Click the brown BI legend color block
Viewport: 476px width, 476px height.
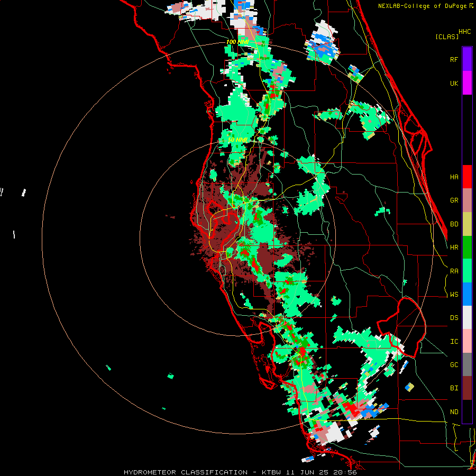click(467, 388)
